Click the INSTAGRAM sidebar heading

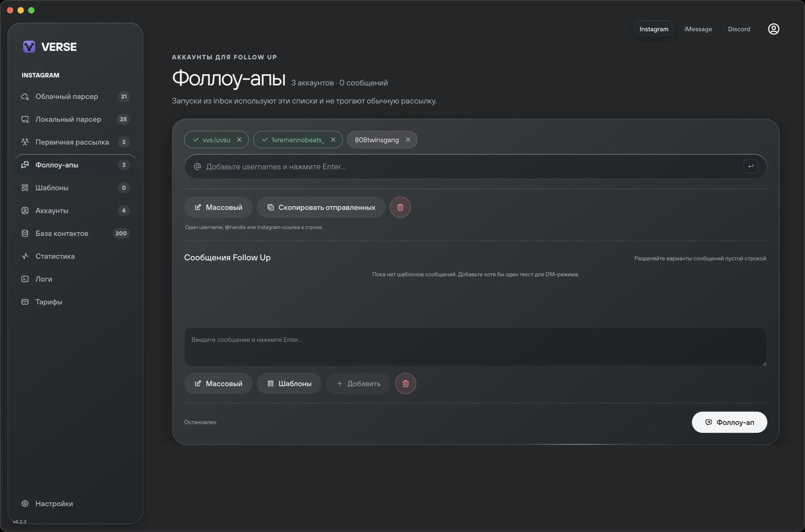coord(41,76)
